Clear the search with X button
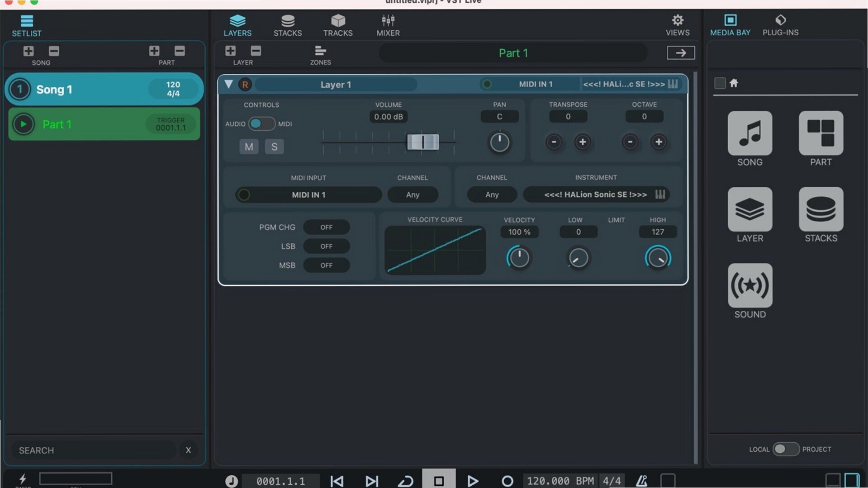The image size is (868, 488). 188,450
